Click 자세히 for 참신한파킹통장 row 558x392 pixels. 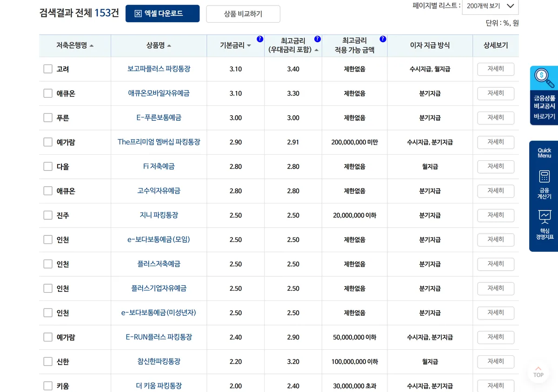496,362
